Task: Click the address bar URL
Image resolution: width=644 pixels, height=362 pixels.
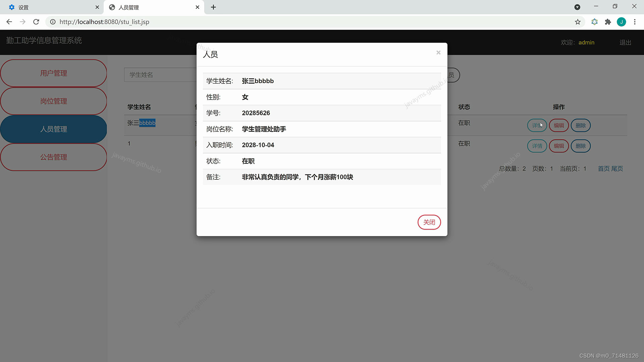Action: (x=104, y=22)
